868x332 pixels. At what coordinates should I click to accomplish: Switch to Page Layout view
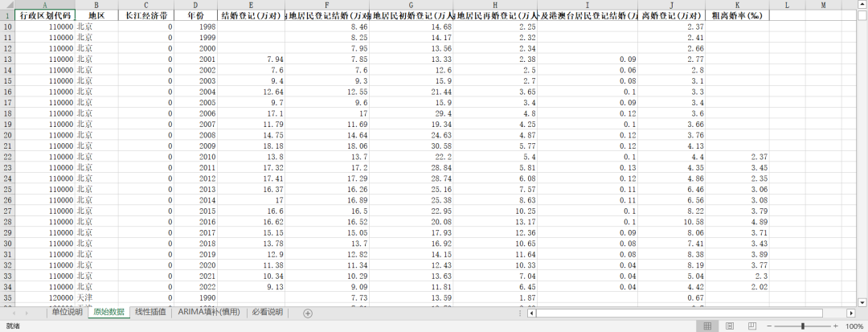tap(730, 326)
